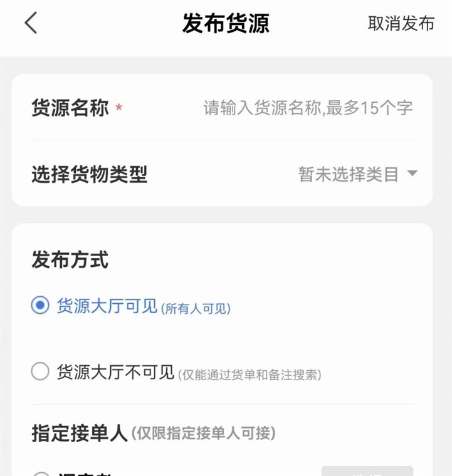Image resolution: width=452 pixels, height=476 pixels.
Task: Tap the back arrow icon
Action: pos(31,23)
